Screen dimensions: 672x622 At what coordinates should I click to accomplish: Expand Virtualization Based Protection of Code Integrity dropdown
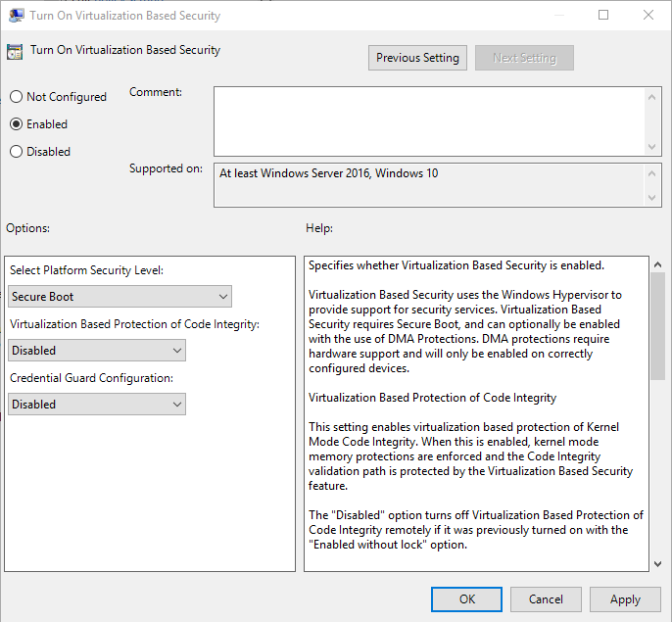pyautogui.click(x=96, y=351)
